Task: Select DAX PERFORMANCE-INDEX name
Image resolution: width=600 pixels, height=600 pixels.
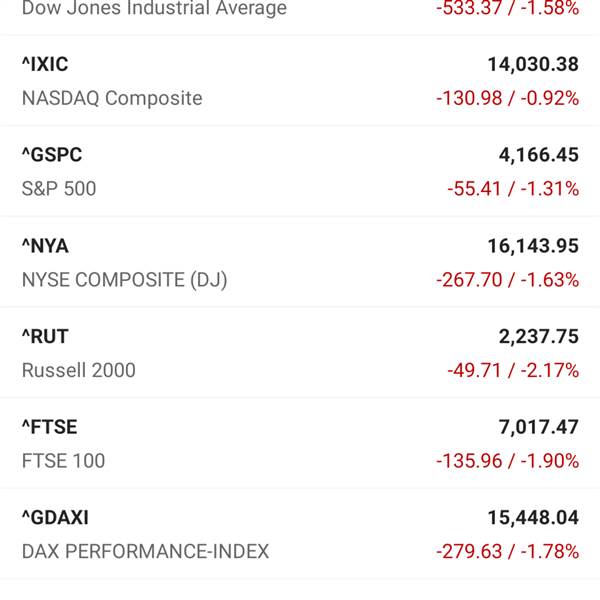Action: 145,551
